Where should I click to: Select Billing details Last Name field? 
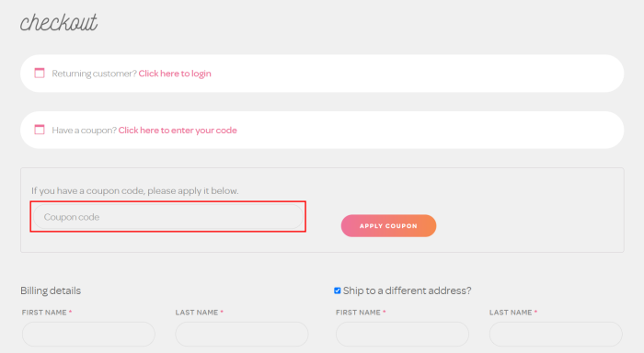tap(241, 334)
